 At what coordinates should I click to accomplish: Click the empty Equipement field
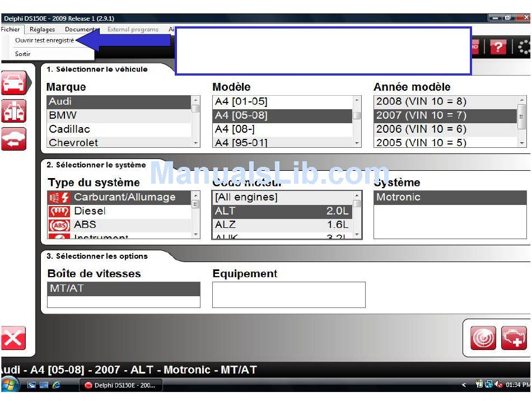(288, 295)
